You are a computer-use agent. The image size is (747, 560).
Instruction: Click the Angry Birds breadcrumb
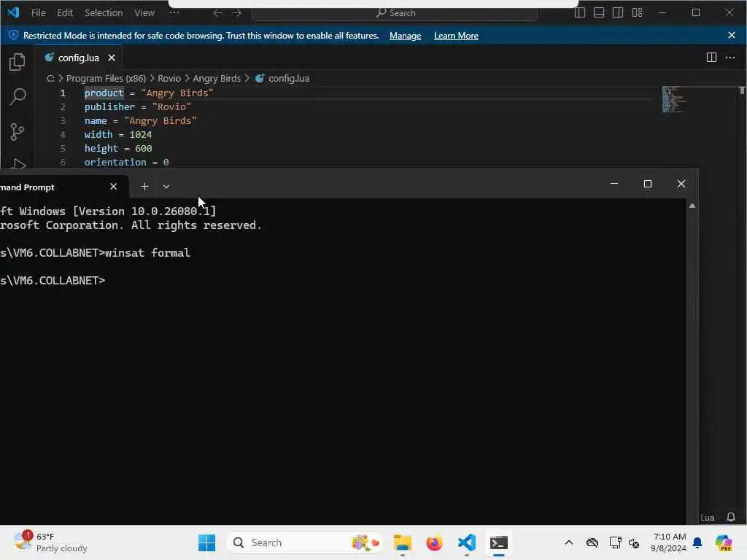217,78
